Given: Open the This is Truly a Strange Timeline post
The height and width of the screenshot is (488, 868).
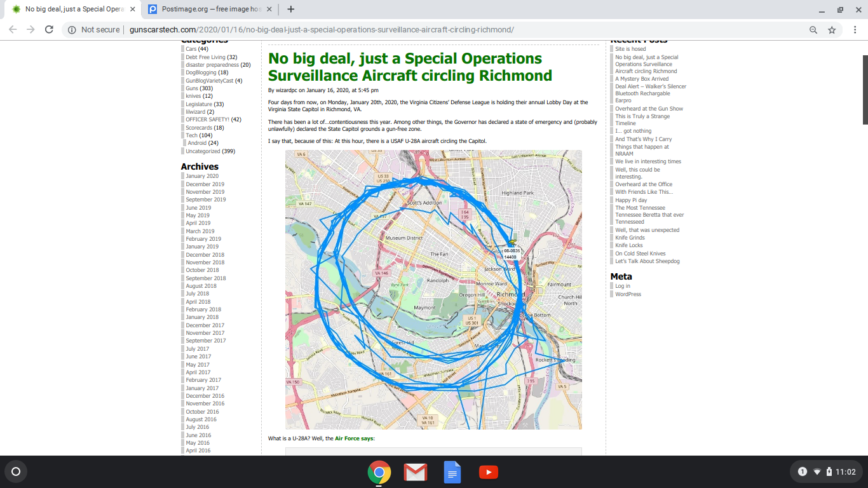Looking at the screenshot, I should point(642,119).
